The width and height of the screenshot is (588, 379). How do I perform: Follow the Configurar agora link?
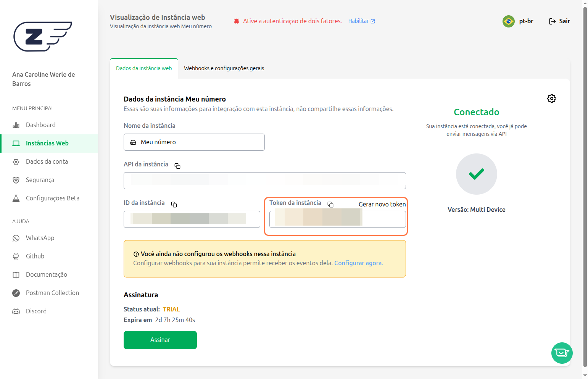(x=358, y=263)
